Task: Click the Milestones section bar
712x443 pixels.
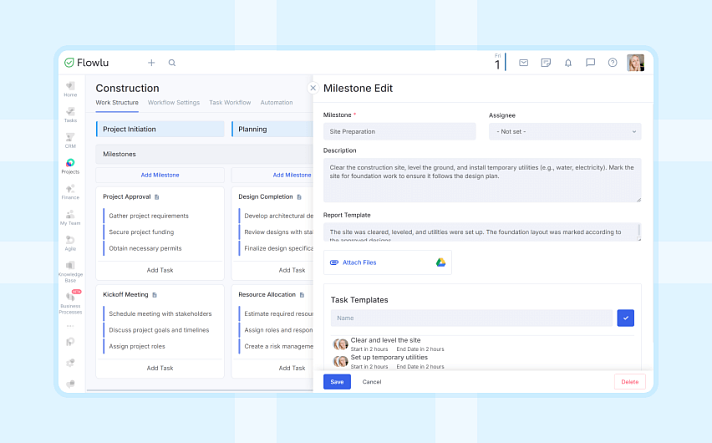Action: point(204,154)
